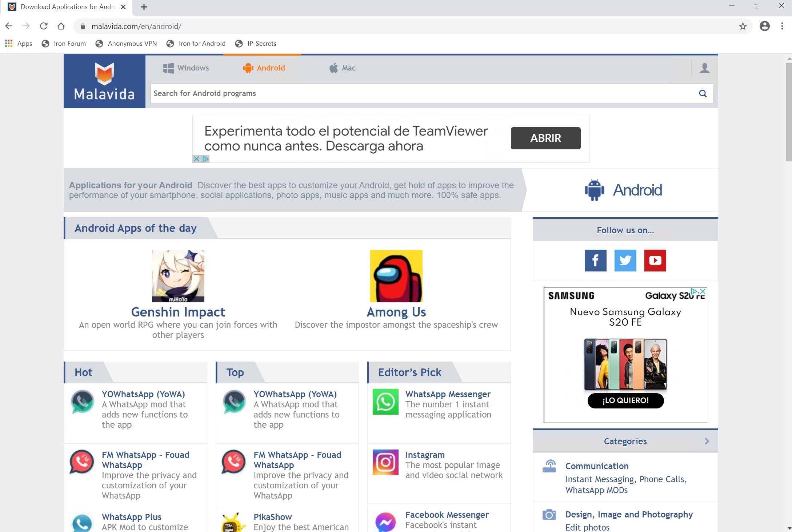Screen dimensions: 792x532
Task: Open WhatsApp Messenger link
Action: click(448, 394)
